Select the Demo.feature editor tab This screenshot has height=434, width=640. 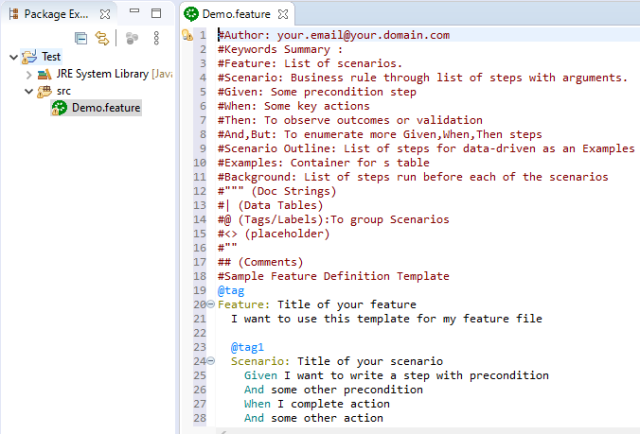[x=236, y=14]
